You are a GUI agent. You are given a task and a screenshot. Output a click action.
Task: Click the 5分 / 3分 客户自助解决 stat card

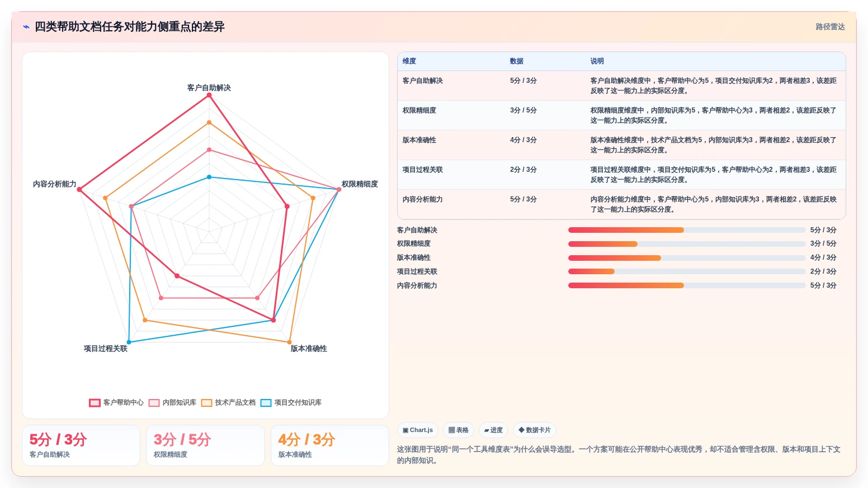(81, 445)
